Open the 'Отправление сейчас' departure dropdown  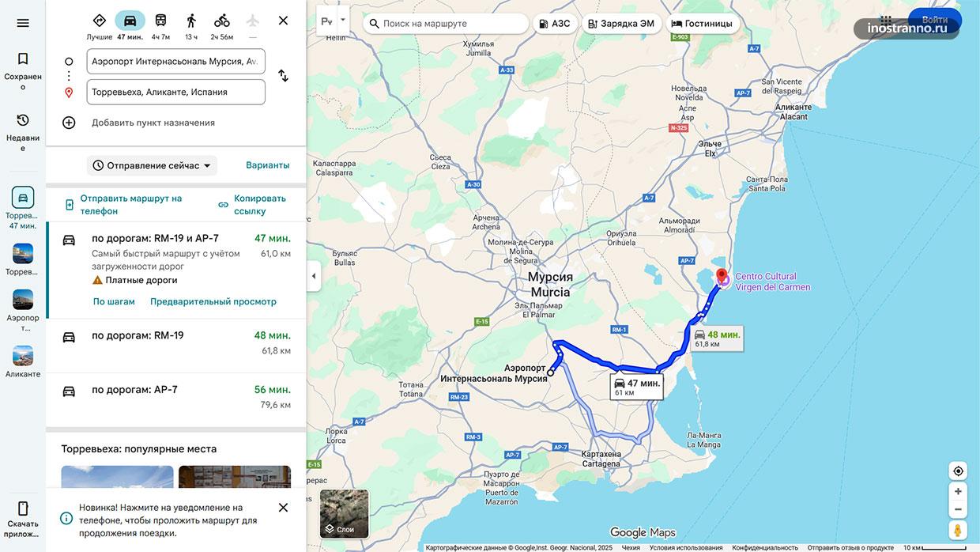click(152, 165)
